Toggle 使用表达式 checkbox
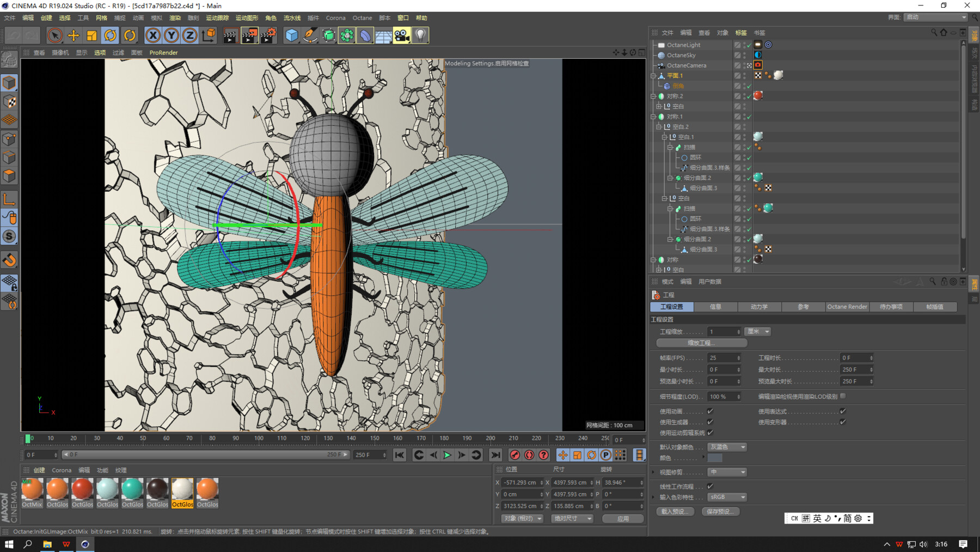This screenshot has width=980, height=552. (843, 411)
